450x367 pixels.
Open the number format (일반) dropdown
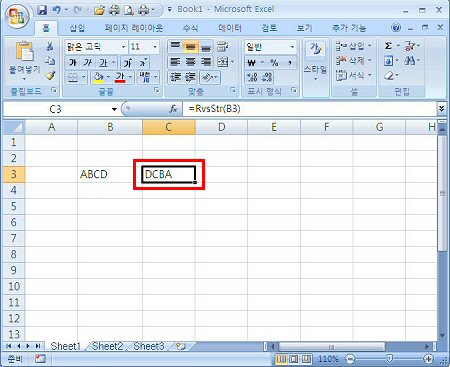[x=292, y=47]
